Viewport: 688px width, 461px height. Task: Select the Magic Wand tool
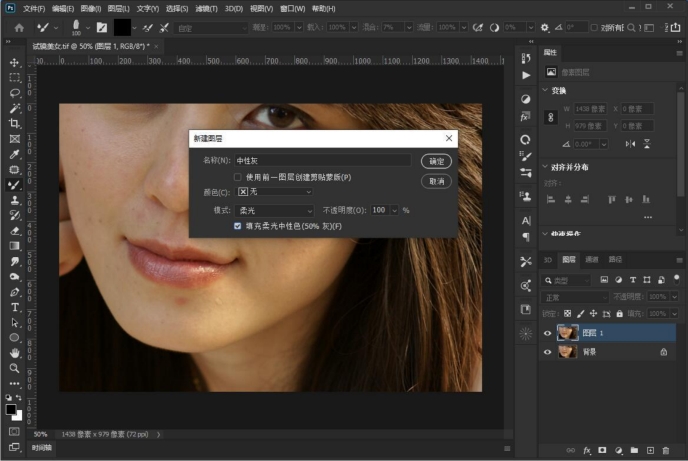pos(14,108)
